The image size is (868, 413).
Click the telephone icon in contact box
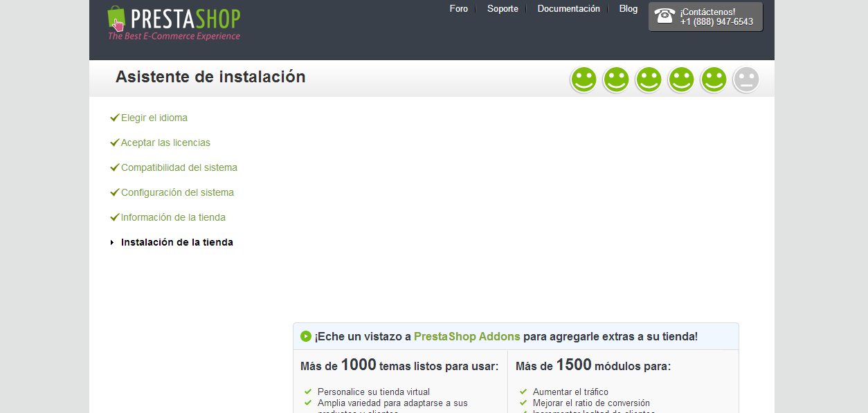point(664,16)
